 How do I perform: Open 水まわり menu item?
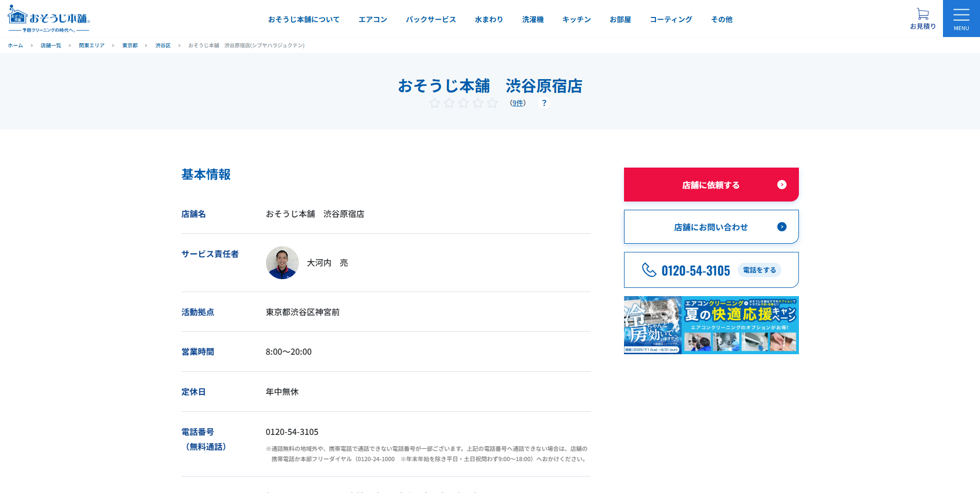(489, 19)
